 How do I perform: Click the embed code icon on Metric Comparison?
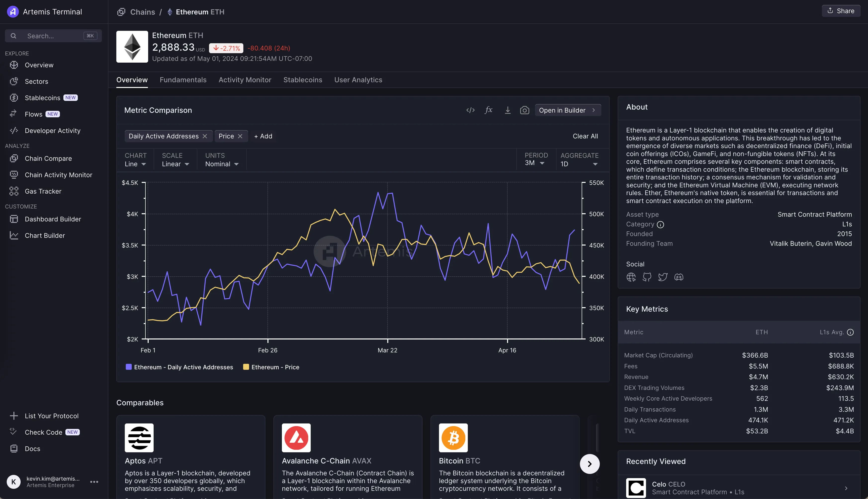pos(470,110)
